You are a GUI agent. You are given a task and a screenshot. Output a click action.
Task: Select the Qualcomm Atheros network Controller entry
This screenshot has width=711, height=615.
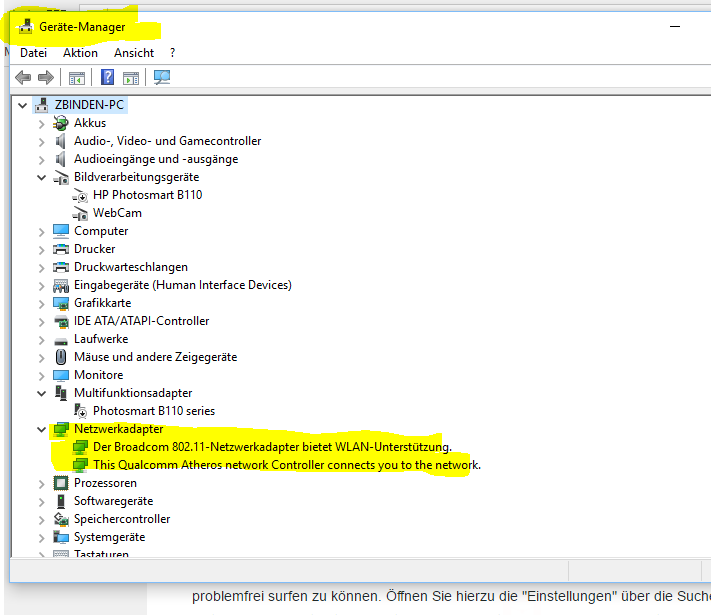[287, 465]
